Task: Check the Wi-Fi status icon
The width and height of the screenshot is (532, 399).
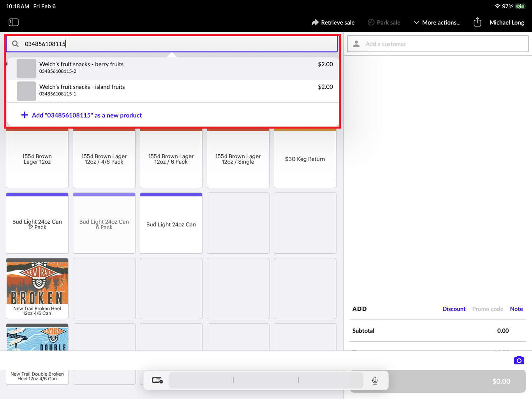Action: pyautogui.click(x=497, y=6)
